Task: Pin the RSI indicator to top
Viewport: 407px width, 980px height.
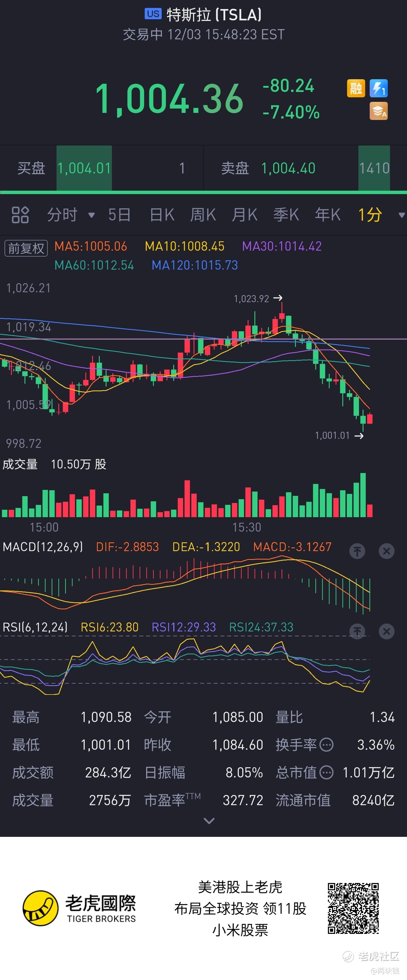Action: [x=357, y=631]
